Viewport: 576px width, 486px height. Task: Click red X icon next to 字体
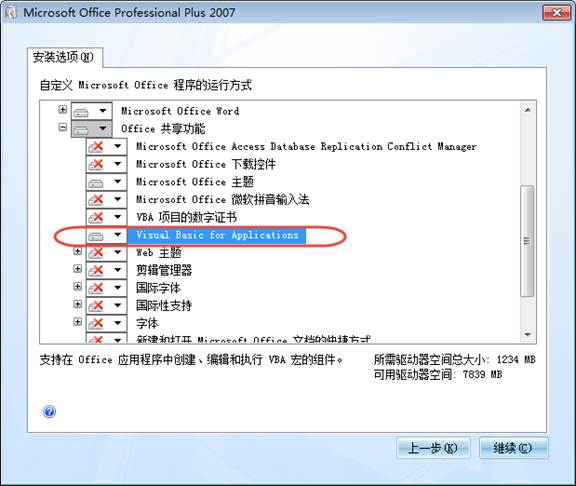coord(96,323)
